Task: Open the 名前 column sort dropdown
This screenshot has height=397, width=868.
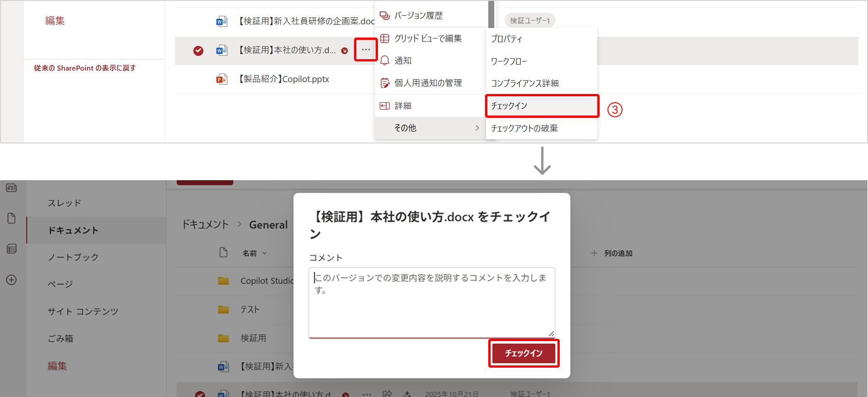Action: pos(264,254)
